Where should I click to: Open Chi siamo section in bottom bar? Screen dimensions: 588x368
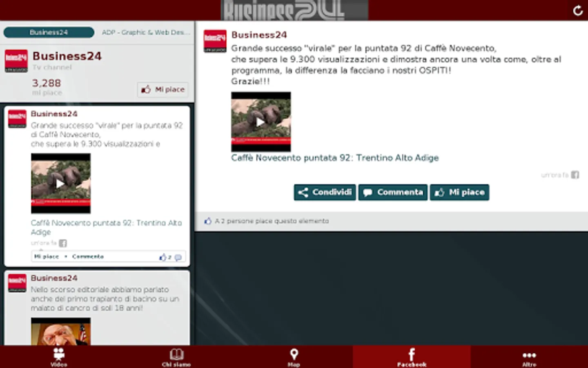click(176, 357)
